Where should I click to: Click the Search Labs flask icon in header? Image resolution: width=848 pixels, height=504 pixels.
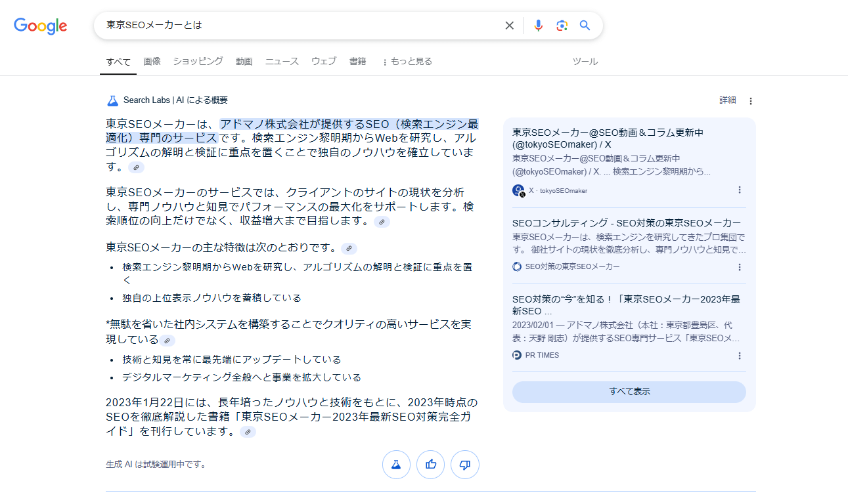[x=112, y=100]
